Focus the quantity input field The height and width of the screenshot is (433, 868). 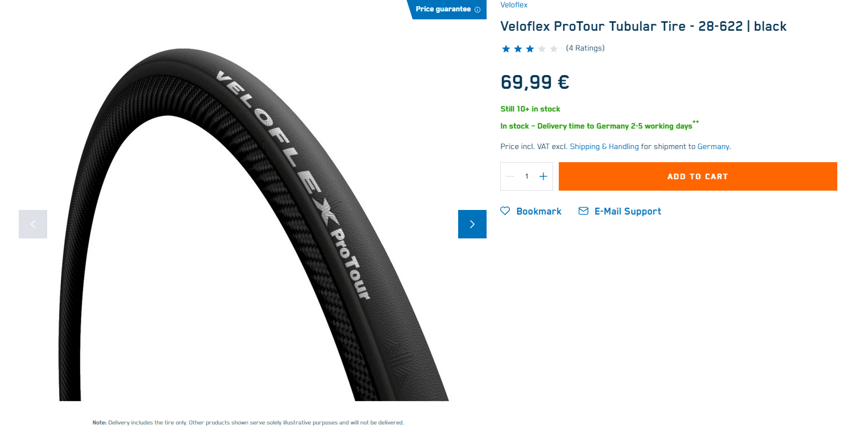click(x=526, y=176)
